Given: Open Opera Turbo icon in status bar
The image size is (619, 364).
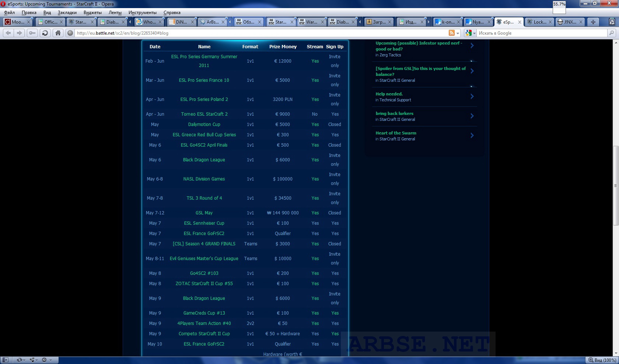Looking at the screenshot, I should pyautogui.click(x=44, y=360).
